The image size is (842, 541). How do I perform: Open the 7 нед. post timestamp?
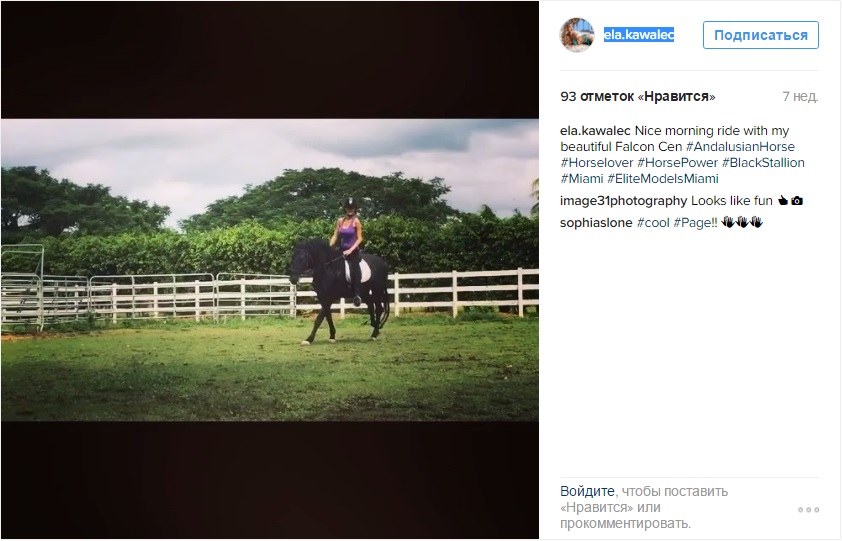click(800, 97)
